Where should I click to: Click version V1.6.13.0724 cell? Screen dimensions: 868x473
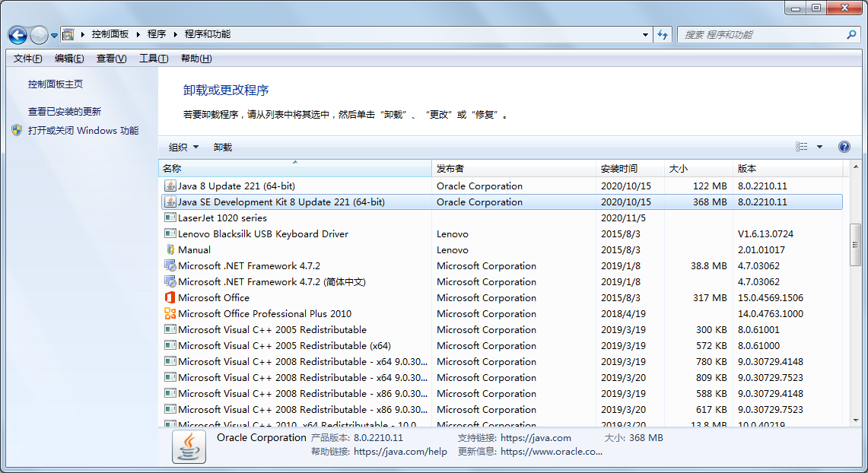[765, 234]
